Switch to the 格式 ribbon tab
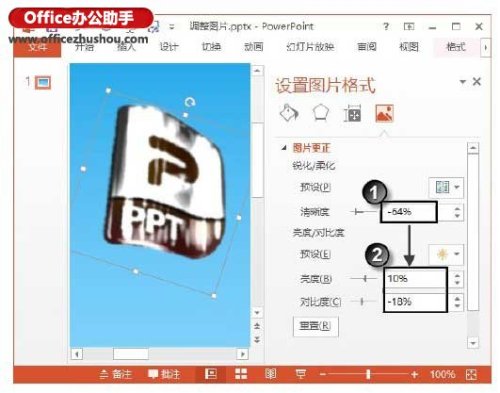 (x=455, y=47)
